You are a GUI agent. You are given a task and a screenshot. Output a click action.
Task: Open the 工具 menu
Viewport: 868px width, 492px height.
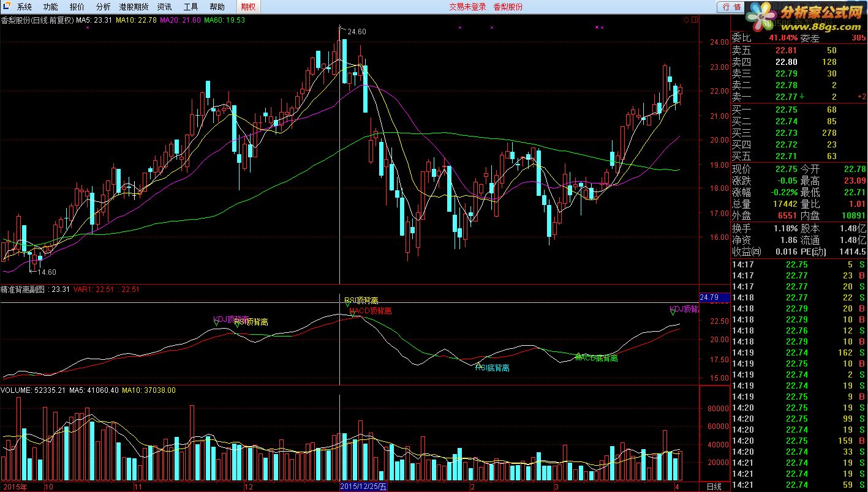click(x=191, y=7)
